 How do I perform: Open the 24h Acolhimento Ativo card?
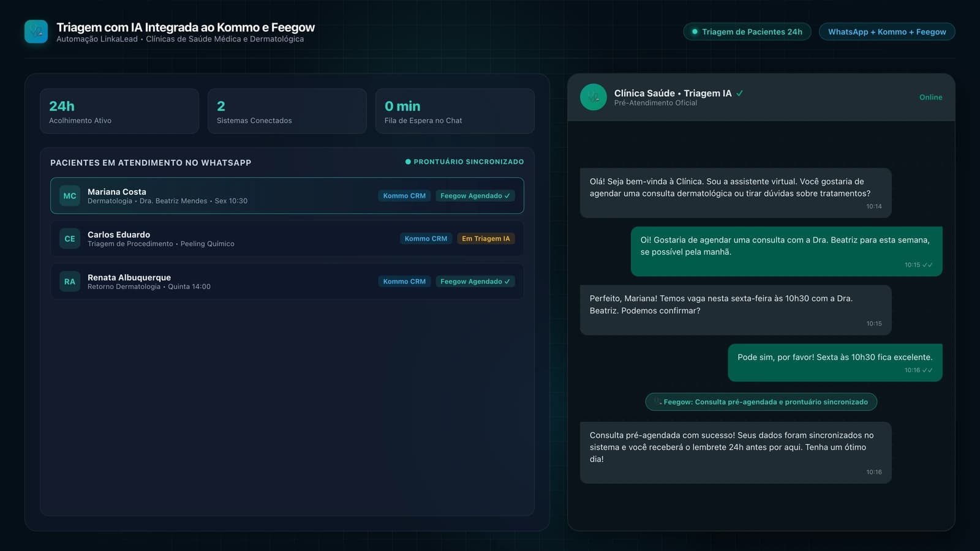click(x=119, y=111)
